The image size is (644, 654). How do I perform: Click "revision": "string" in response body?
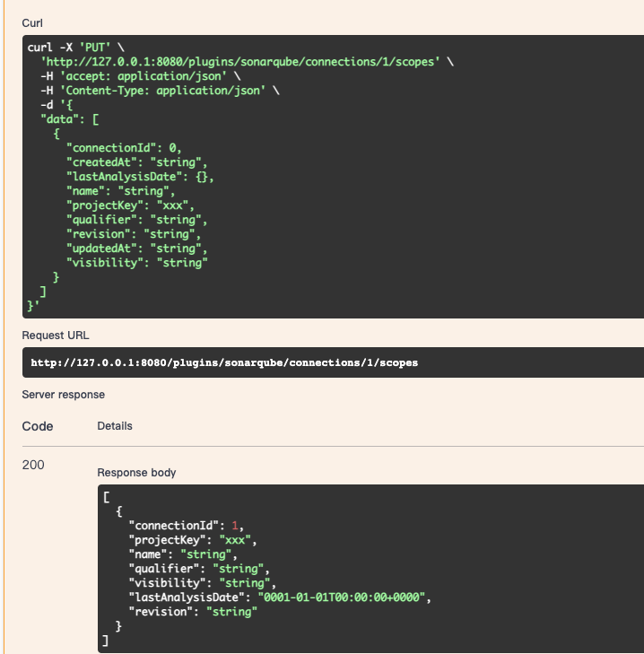193,612
